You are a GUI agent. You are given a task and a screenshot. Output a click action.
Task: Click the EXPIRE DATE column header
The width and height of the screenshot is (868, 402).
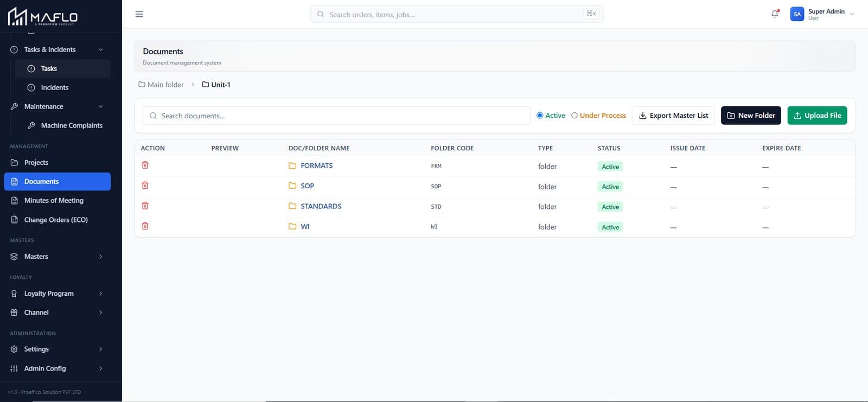(781, 148)
